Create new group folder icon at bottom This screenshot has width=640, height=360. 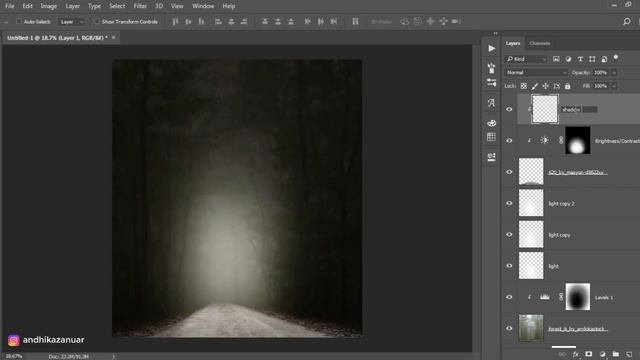pos(616,354)
